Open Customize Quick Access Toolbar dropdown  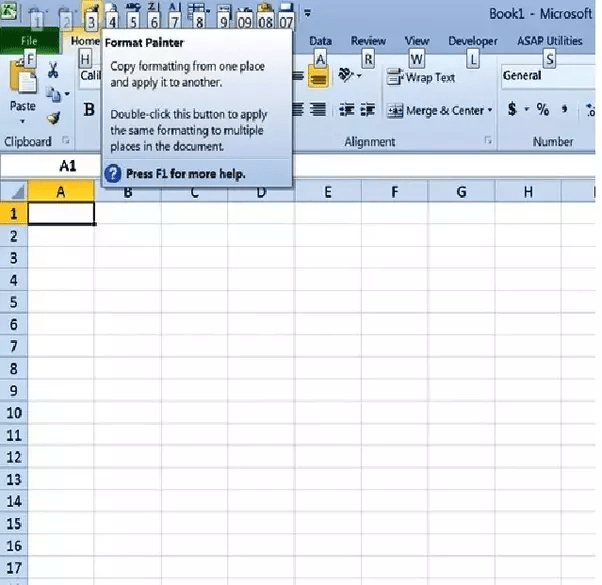tap(307, 13)
